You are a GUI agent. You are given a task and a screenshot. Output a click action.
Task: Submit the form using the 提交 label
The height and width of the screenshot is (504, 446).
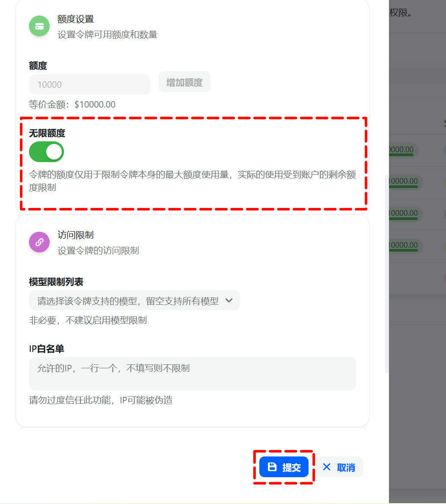[x=291, y=467]
